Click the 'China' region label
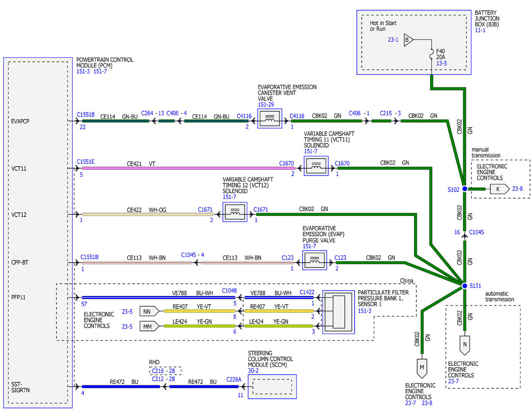Viewport: 532px width, 411px height. tap(407, 280)
